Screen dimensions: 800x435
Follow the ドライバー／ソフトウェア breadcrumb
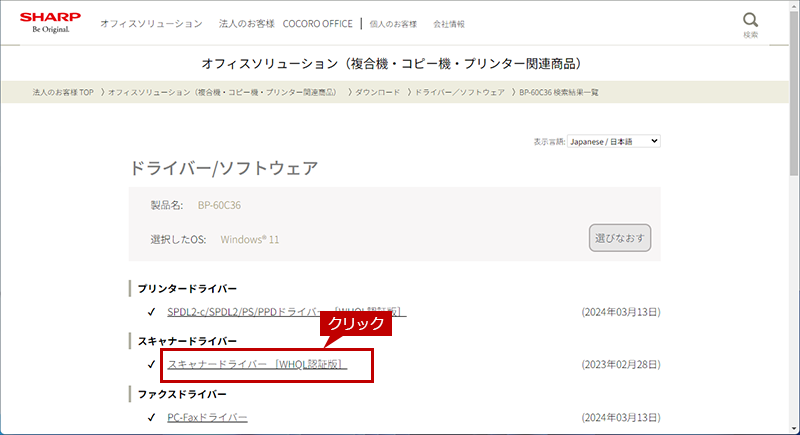459,92
